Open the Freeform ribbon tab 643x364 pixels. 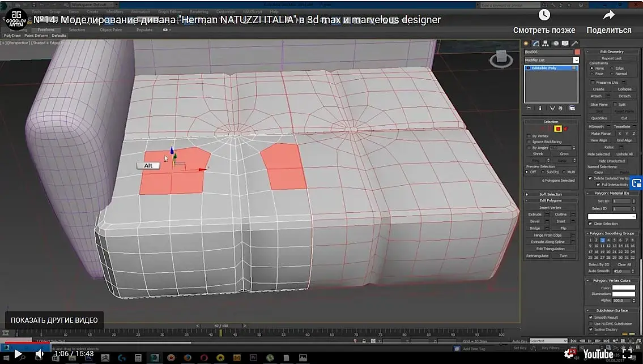[x=46, y=29]
